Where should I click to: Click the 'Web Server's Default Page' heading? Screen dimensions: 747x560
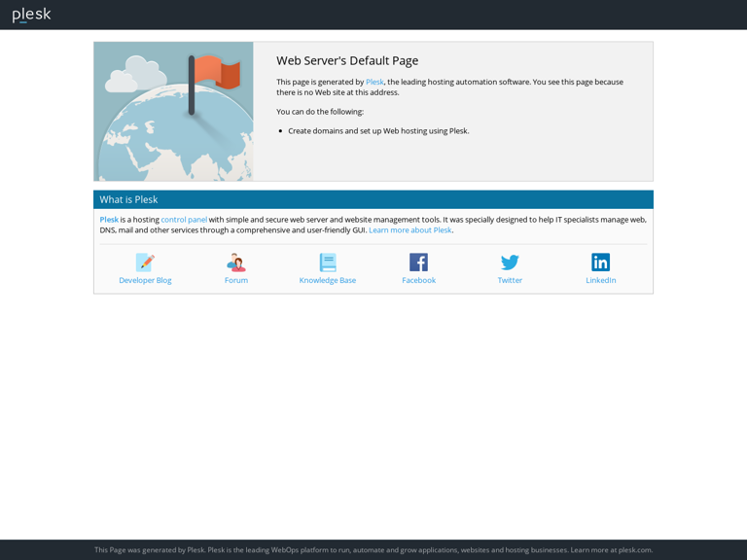347,60
